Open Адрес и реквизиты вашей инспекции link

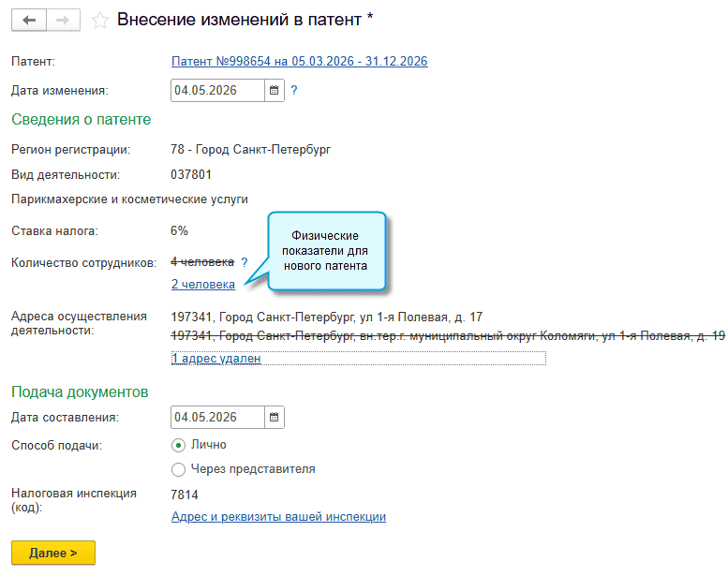point(278,517)
